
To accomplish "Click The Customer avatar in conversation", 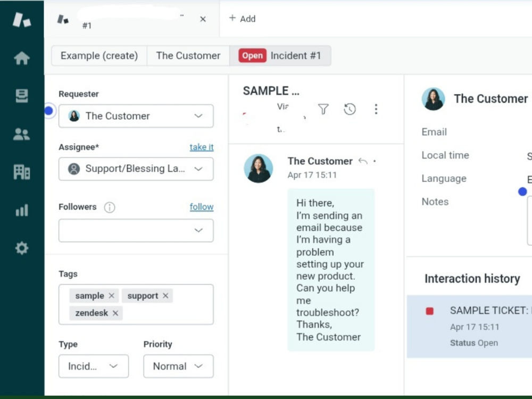I will (259, 168).
